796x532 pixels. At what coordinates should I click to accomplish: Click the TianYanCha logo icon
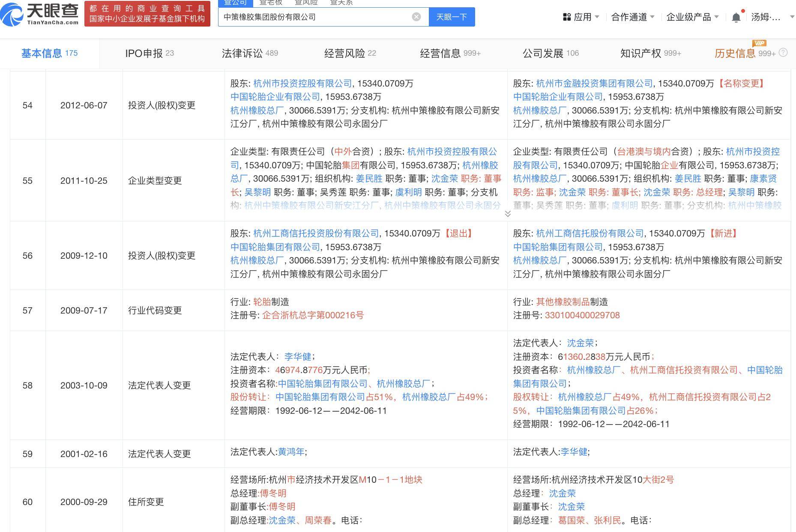tap(13, 14)
